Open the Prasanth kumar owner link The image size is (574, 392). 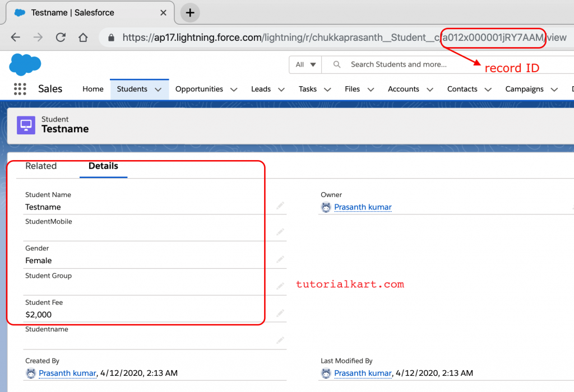(x=363, y=207)
